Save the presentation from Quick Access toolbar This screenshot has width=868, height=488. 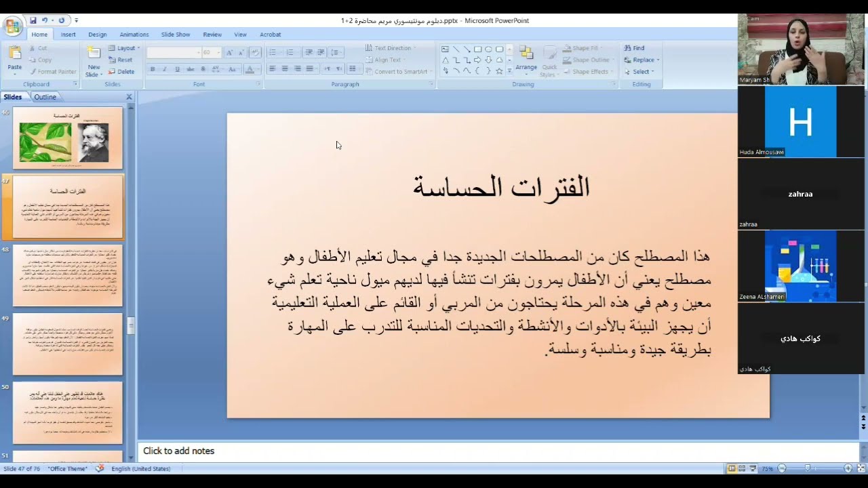tap(33, 20)
